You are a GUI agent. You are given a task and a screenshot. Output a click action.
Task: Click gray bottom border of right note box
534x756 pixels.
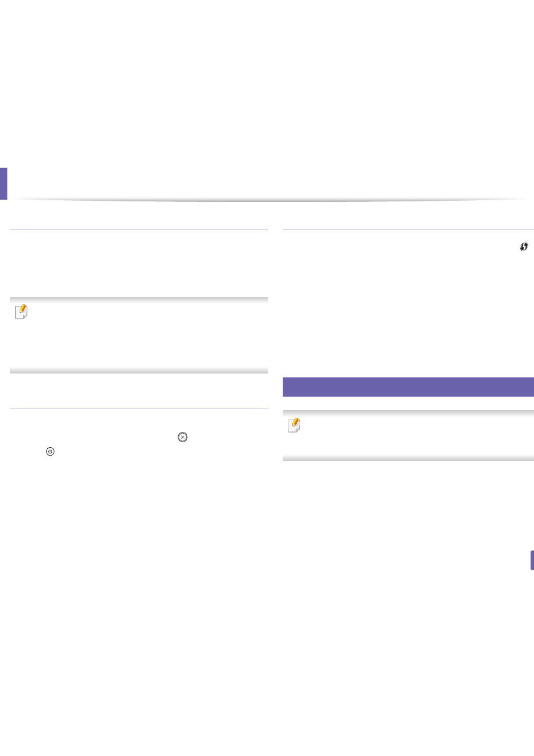[408, 458]
